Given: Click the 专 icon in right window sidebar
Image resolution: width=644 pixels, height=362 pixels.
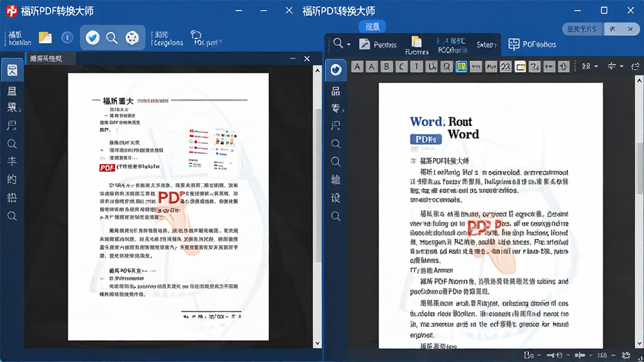Looking at the screenshot, I should [x=336, y=108].
